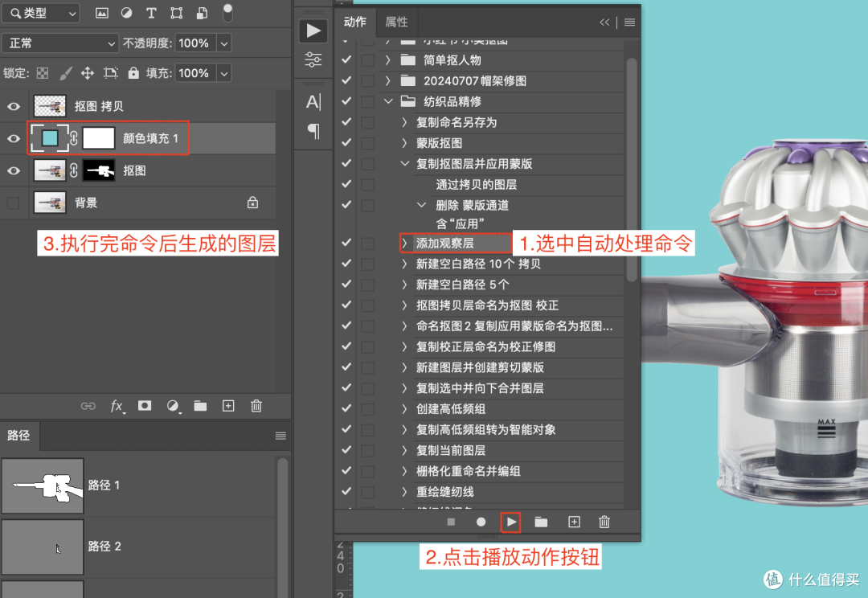This screenshot has height=598, width=868.
Task: Click the smart object filter icon
Action: point(202,14)
